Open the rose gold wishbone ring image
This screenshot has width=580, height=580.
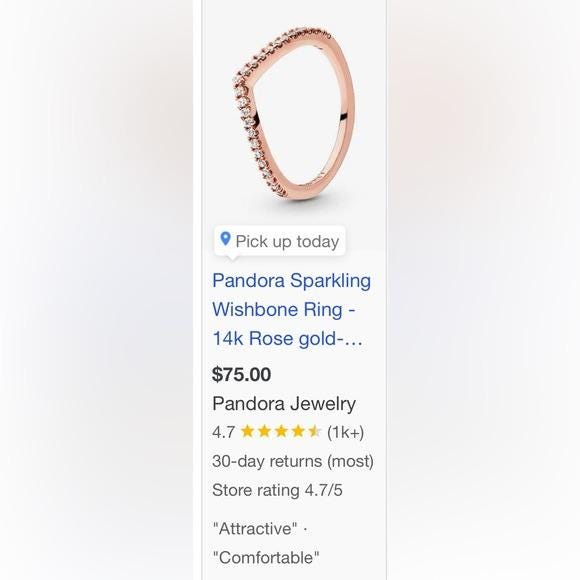[x=294, y=114]
